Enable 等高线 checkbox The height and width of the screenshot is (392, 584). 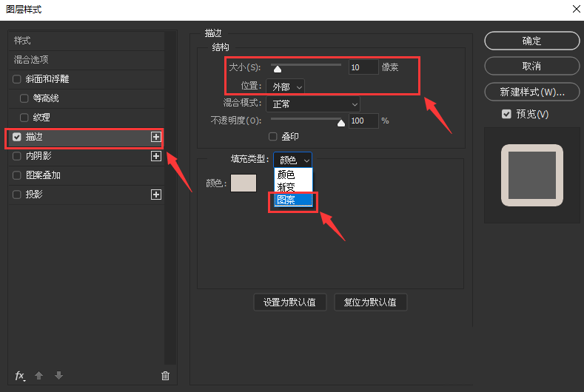(x=24, y=98)
